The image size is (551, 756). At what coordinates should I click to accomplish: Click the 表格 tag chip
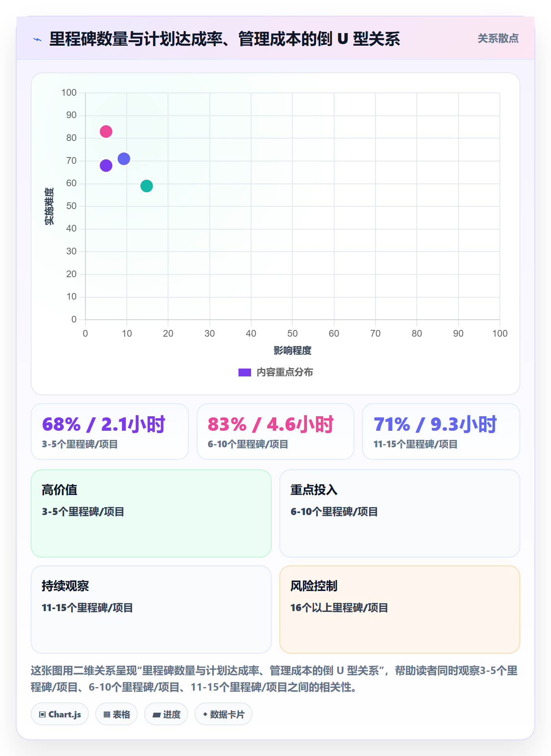116,714
